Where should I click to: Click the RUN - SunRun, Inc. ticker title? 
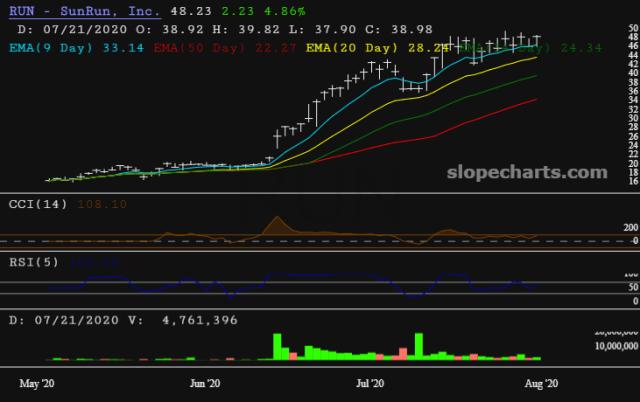(78, 10)
